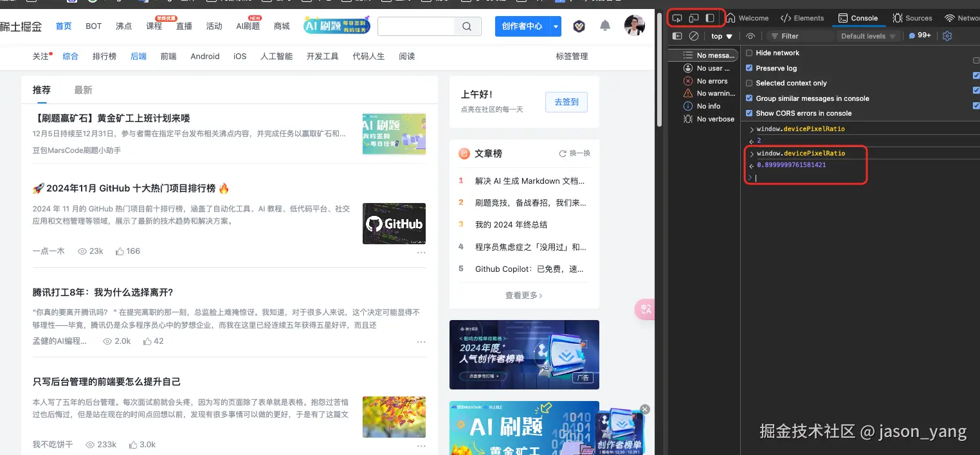Open more options on 腾讯打工8年 article
Screen dimensions: 980x455
pyautogui.click(x=421, y=342)
